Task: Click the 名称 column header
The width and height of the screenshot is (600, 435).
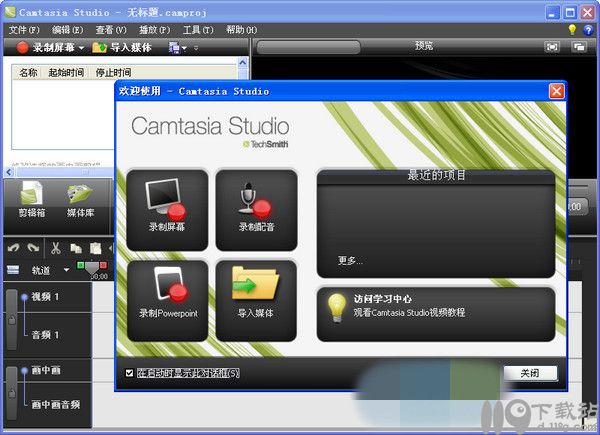Action: [x=28, y=72]
